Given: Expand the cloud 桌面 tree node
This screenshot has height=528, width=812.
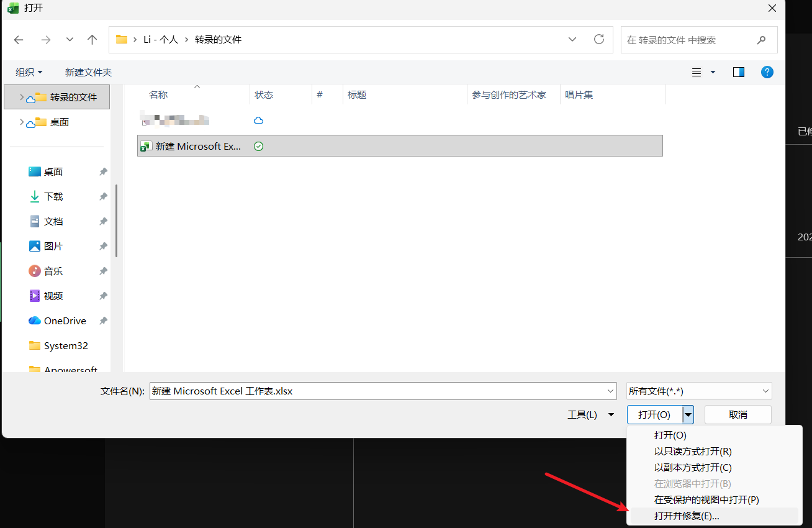Looking at the screenshot, I should click(22, 122).
